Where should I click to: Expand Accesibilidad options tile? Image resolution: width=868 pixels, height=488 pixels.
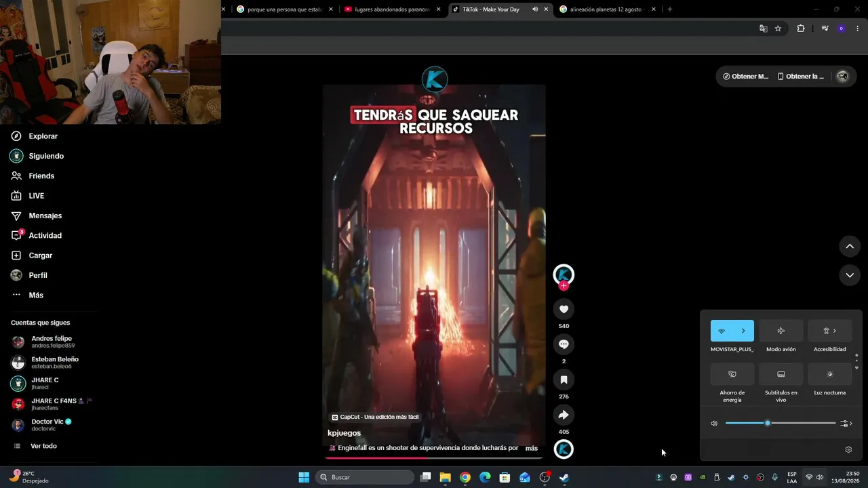830,331
